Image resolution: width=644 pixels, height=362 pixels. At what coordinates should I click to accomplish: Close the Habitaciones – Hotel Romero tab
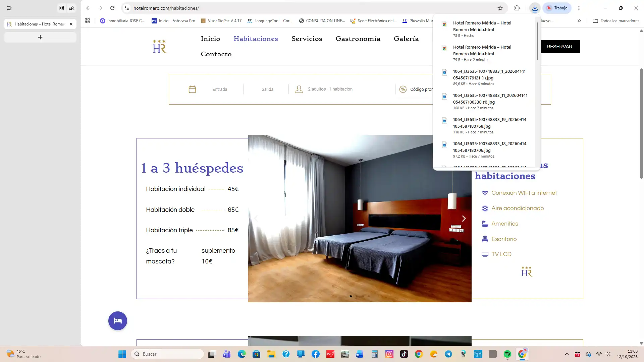71,24
